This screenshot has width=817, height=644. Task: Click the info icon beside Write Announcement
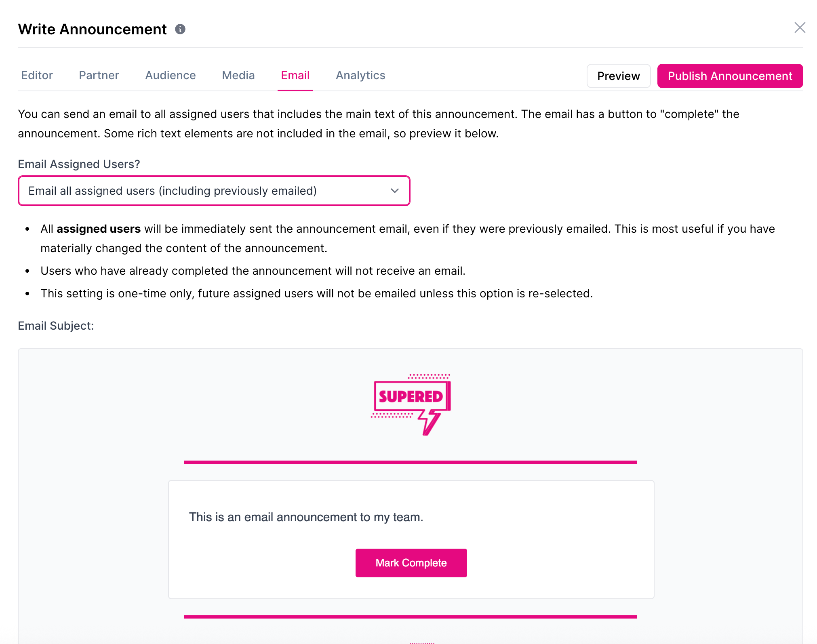pos(180,29)
